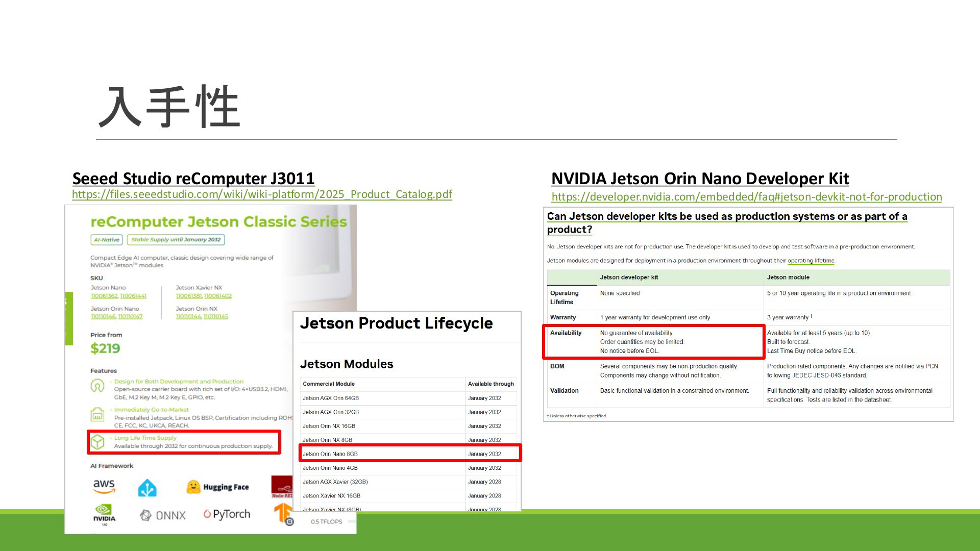Screen dimensions: 980x551
Task: Click the Hugging Face logo
Action: pyautogui.click(x=217, y=487)
